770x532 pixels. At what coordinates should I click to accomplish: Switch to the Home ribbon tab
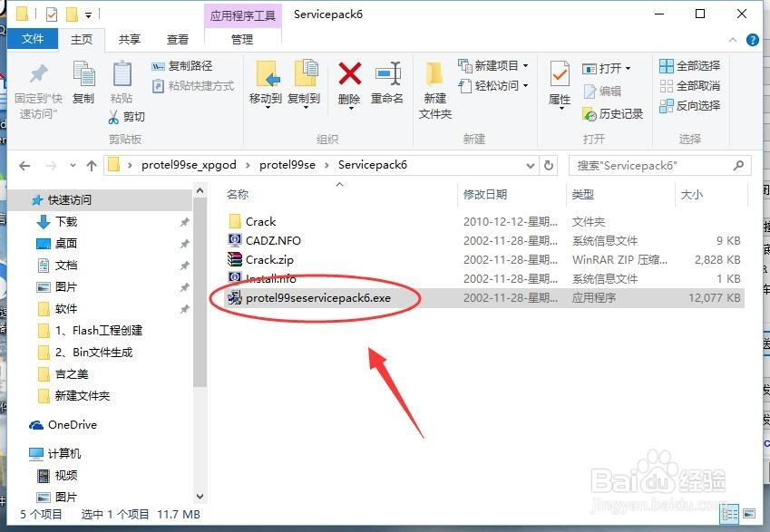(x=82, y=39)
